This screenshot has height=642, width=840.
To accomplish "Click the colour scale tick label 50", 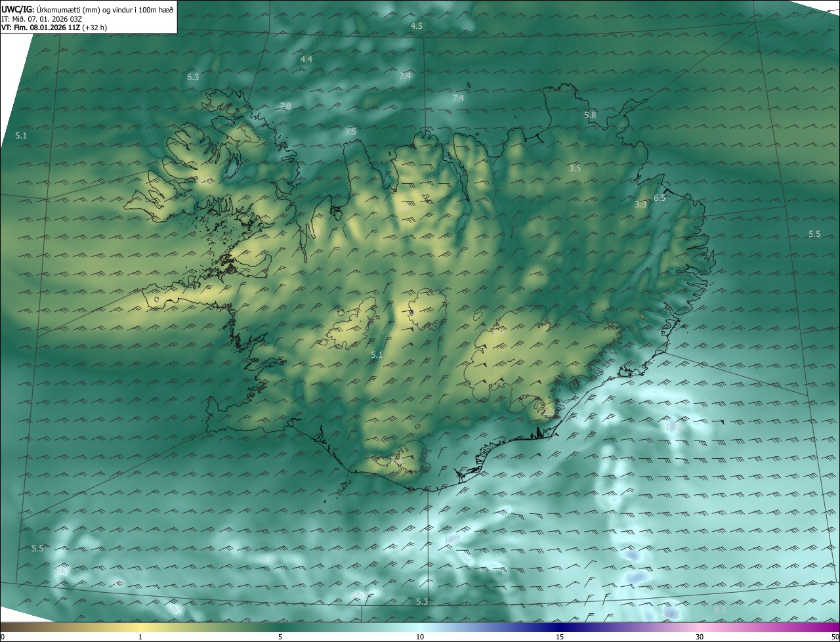I will pyautogui.click(x=835, y=637).
